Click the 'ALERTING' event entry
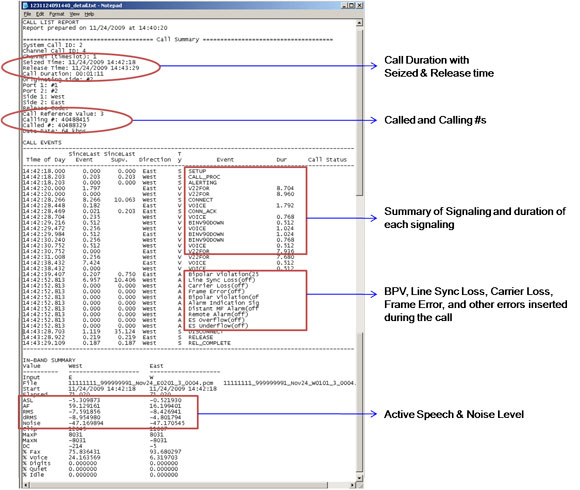This screenshot has width=580, height=490. click(x=202, y=183)
